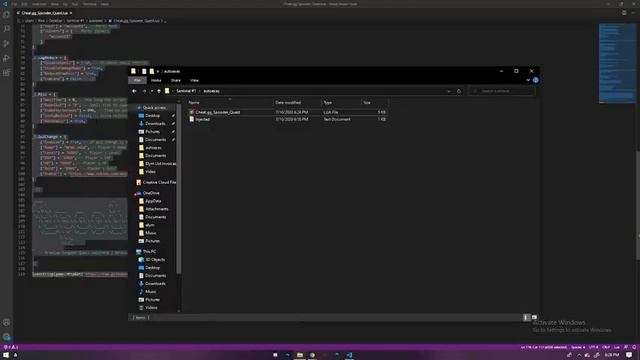Click the File Explorer taskbar icon
640x360 pixels.
coord(300,355)
